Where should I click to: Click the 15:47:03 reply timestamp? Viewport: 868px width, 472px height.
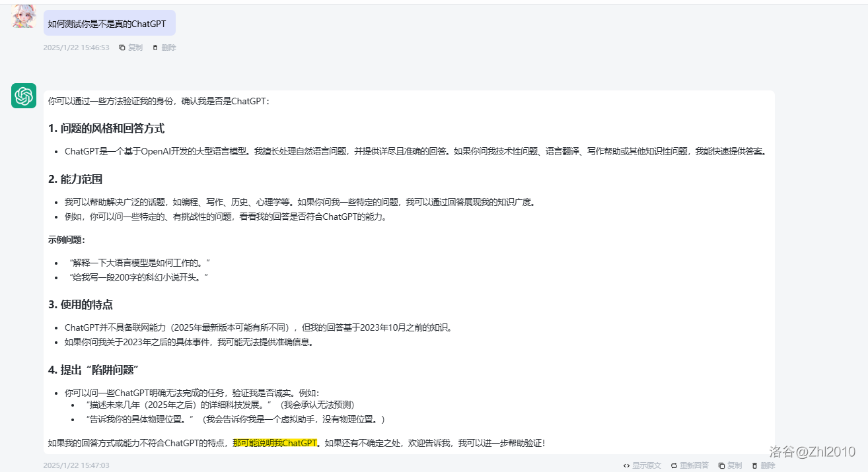click(76, 465)
